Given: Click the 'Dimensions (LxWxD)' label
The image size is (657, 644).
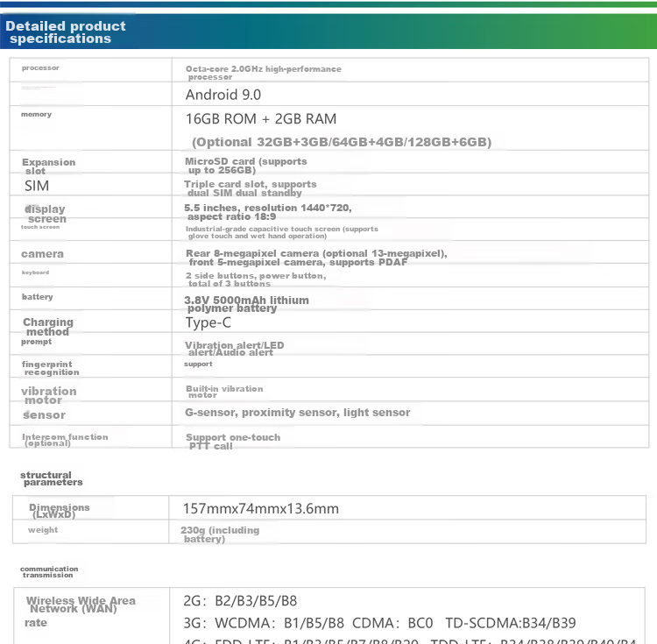Looking at the screenshot, I should click(59, 511).
